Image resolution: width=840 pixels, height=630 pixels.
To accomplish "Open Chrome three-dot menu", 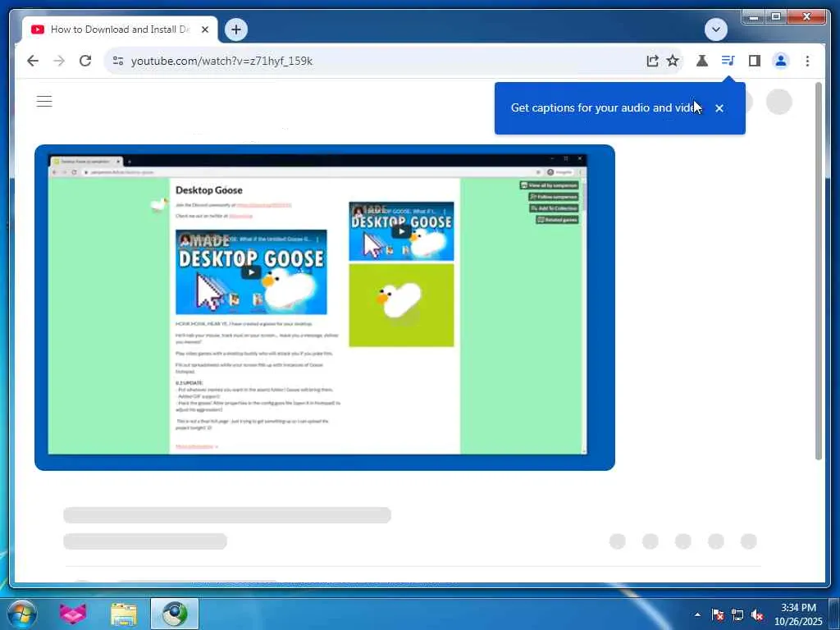I will [x=807, y=61].
